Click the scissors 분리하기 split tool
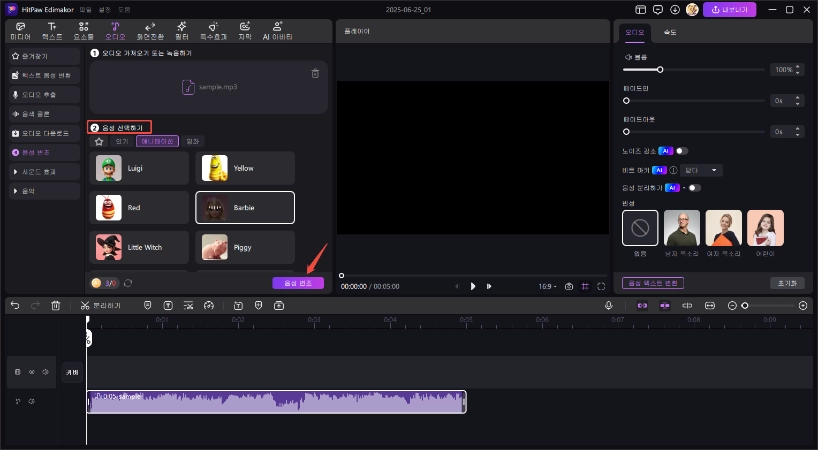Screen dimensions: 818x450 click(100, 306)
